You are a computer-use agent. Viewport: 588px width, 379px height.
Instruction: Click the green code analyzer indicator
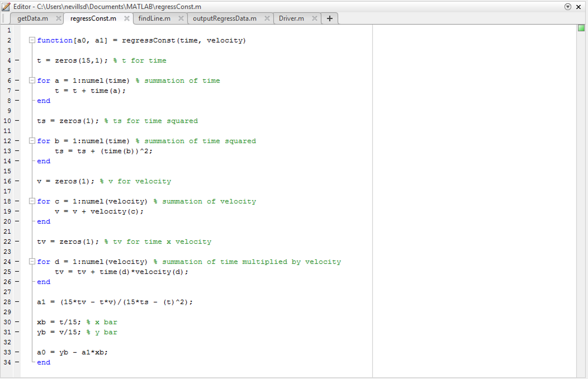(582, 28)
